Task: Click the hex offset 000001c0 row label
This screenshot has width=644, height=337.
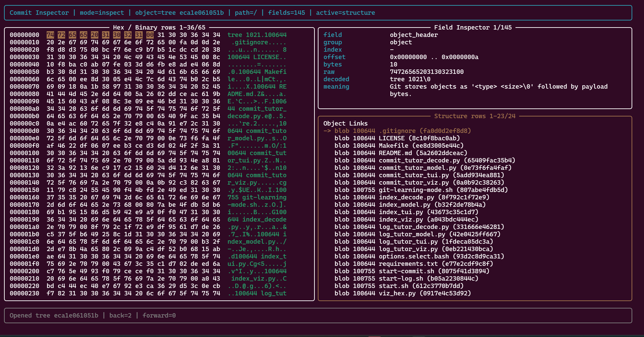Action: [x=24, y=242]
